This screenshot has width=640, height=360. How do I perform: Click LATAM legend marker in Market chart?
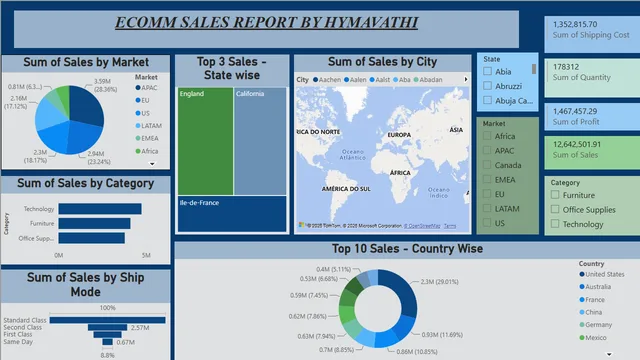[138, 126]
